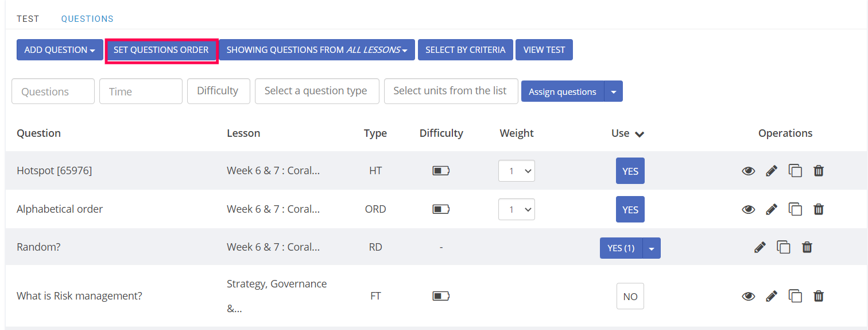Preview the Hotspot [65976] question
This screenshot has height=330, width=868.
click(x=748, y=171)
